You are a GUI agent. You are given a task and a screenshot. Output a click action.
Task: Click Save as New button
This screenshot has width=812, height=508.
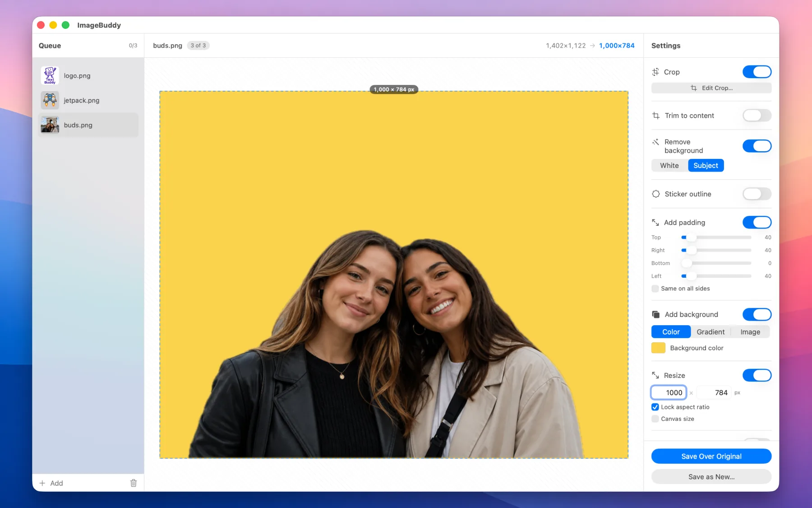tap(711, 477)
